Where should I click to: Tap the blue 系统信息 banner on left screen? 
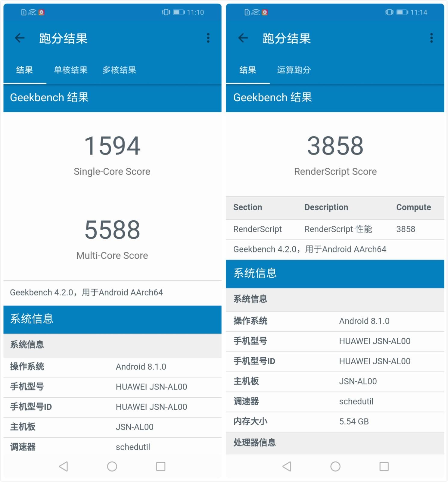click(x=112, y=320)
